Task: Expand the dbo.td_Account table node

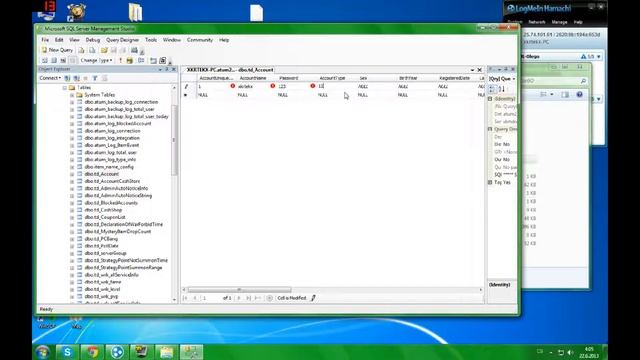Action: click(x=72, y=174)
